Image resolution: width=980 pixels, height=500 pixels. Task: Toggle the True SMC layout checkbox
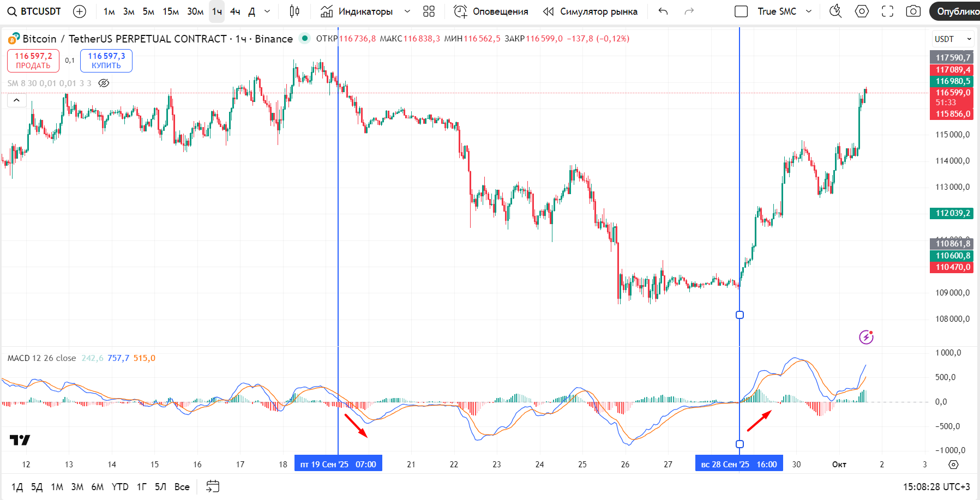tap(741, 11)
